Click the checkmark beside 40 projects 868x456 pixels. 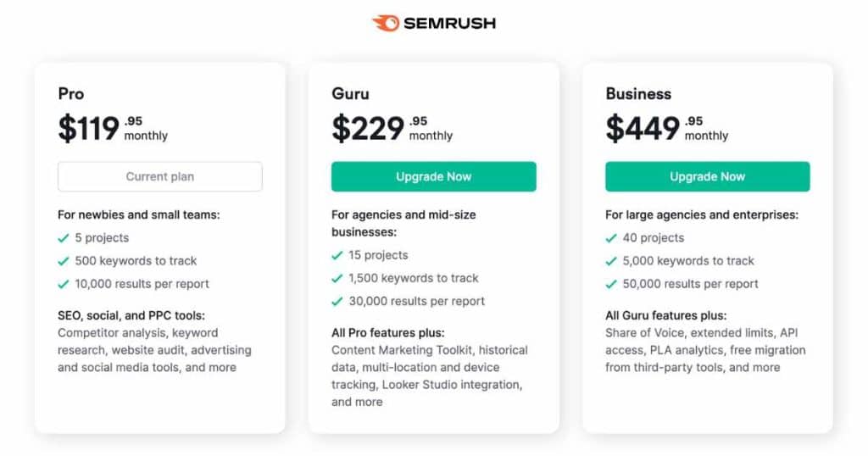(x=611, y=238)
